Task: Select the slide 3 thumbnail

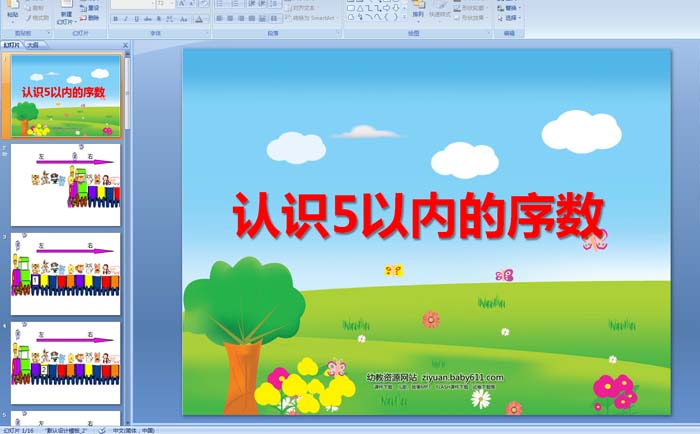Action: pos(66,274)
